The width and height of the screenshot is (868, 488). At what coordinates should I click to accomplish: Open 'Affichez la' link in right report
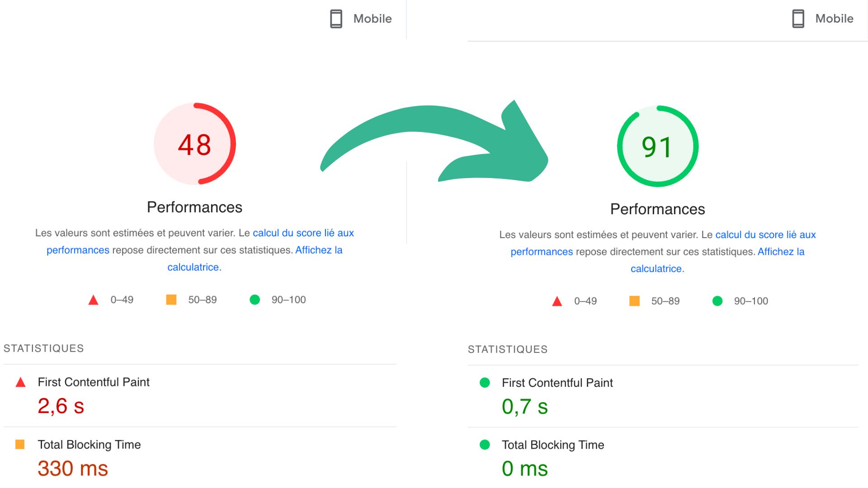tap(781, 252)
